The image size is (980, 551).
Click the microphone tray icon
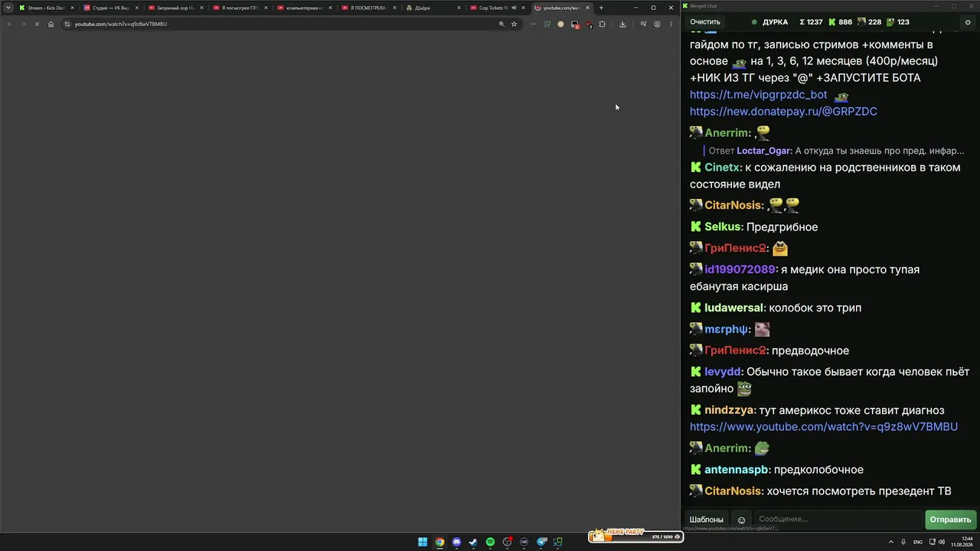(x=904, y=542)
